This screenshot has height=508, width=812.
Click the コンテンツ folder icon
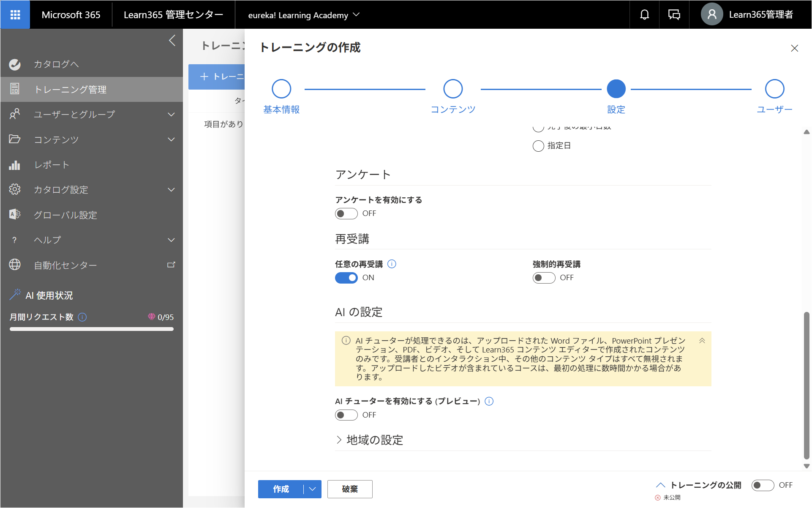15,139
